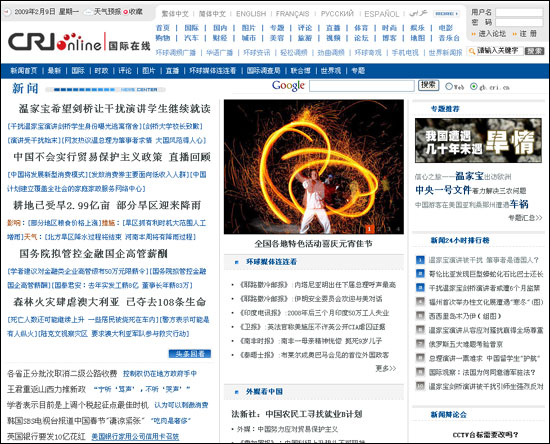Select the Web search radio button
The height and width of the screenshot is (444, 550).
point(449,86)
